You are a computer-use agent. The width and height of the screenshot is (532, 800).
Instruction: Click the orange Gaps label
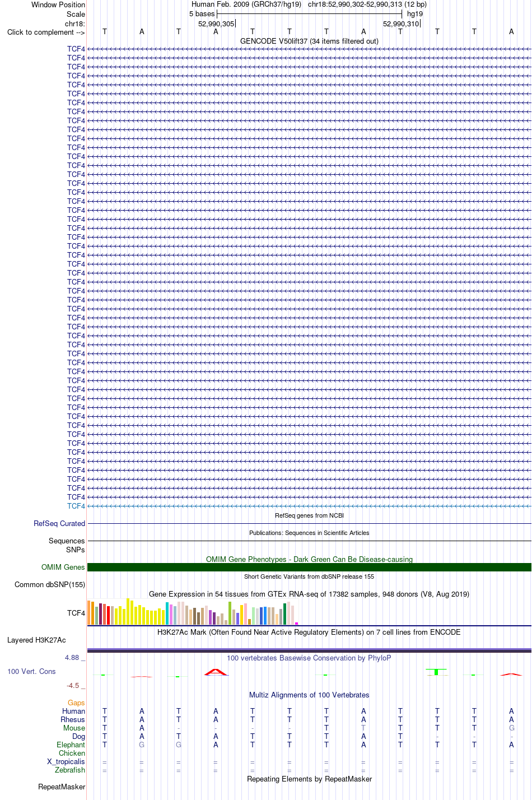[76, 703]
